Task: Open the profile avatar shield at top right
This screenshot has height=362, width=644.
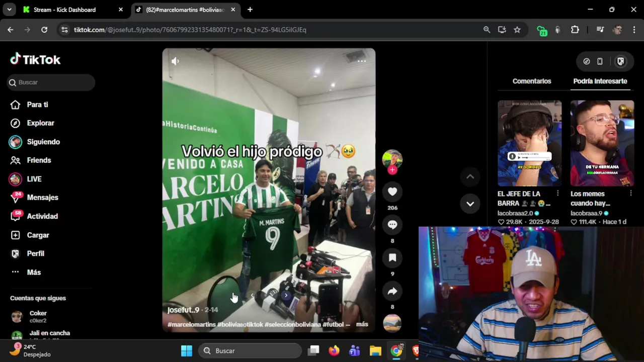Action: (620, 61)
